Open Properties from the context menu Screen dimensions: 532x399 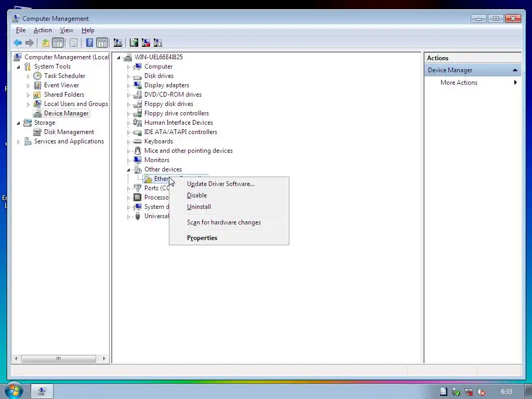(x=229, y=238)
